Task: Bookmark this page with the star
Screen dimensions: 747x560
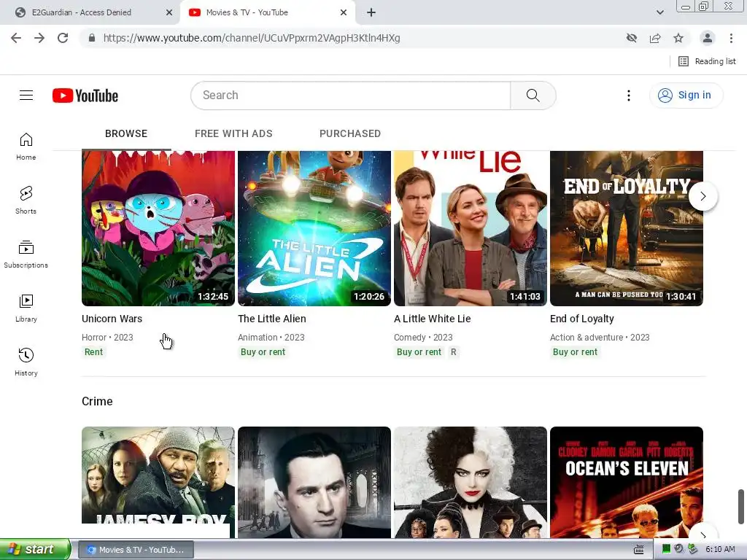Action: point(678,38)
